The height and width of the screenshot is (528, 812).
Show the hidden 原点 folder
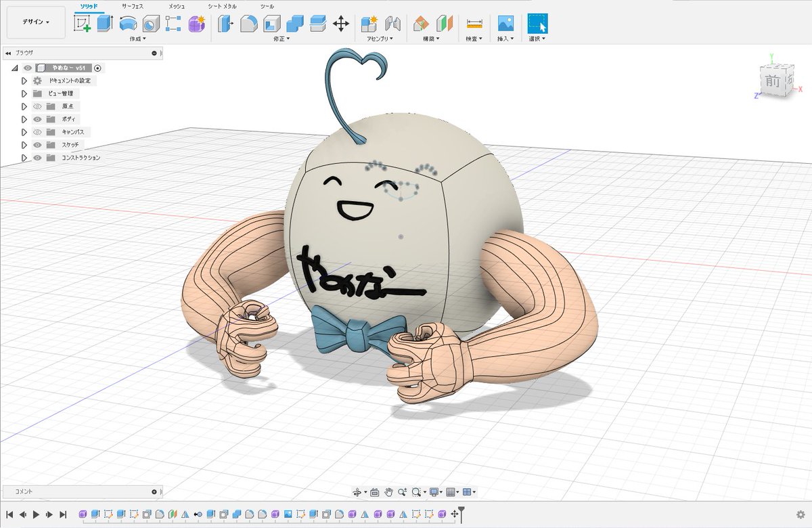(x=38, y=106)
